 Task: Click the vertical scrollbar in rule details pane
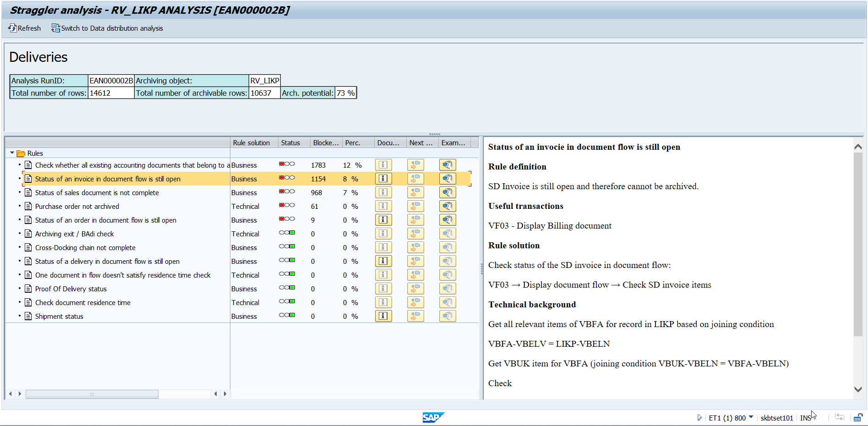[x=858, y=244]
